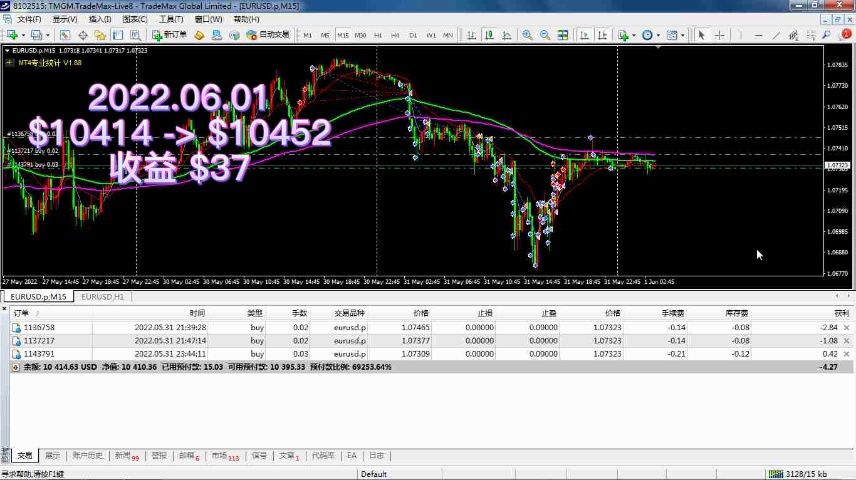The width and height of the screenshot is (856, 480).
Task: Expand the Indicators dropdown arrow
Action: [633, 35]
